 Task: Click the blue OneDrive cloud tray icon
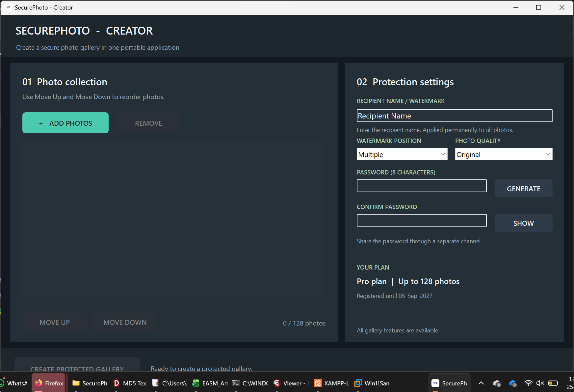pyautogui.click(x=512, y=383)
